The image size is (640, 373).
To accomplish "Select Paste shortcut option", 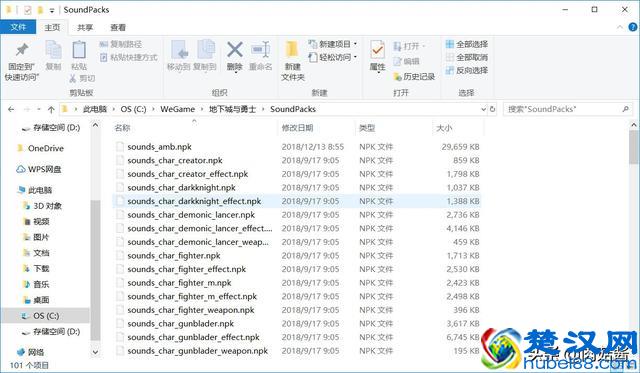I will click(x=129, y=57).
